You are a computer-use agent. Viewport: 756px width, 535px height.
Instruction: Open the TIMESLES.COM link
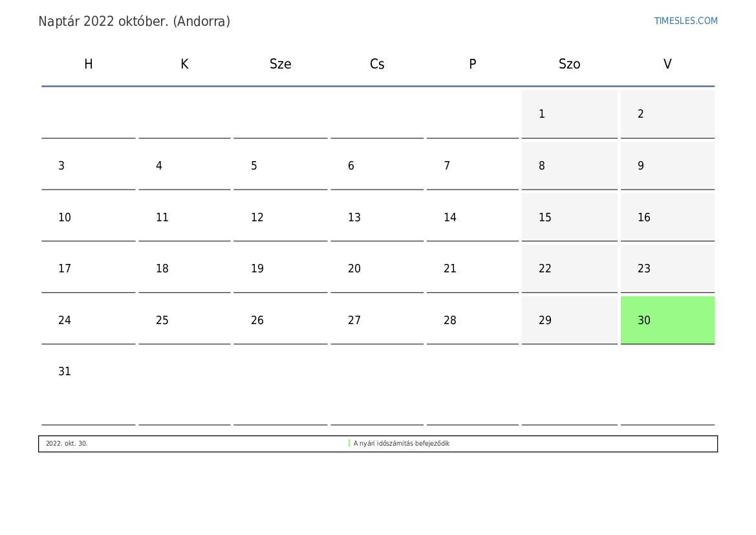(686, 21)
